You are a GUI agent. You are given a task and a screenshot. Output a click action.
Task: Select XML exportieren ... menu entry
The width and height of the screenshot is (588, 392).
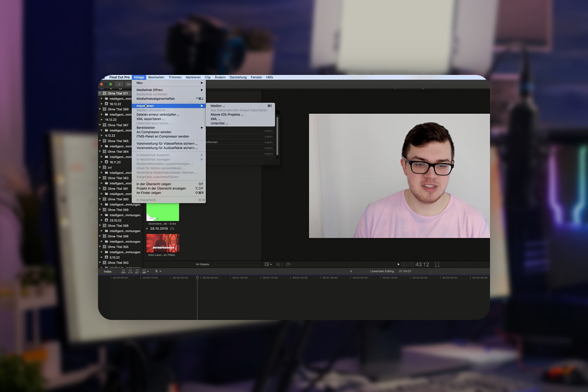tap(169, 119)
